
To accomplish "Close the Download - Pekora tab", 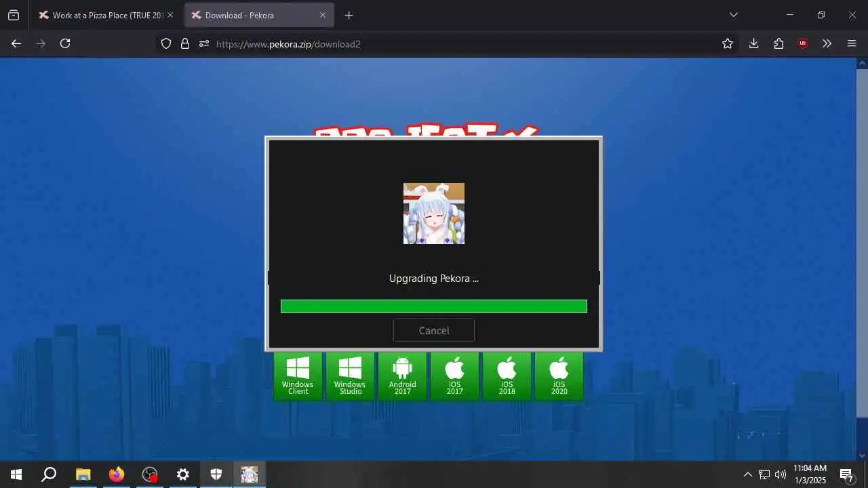I will pyautogui.click(x=323, y=15).
